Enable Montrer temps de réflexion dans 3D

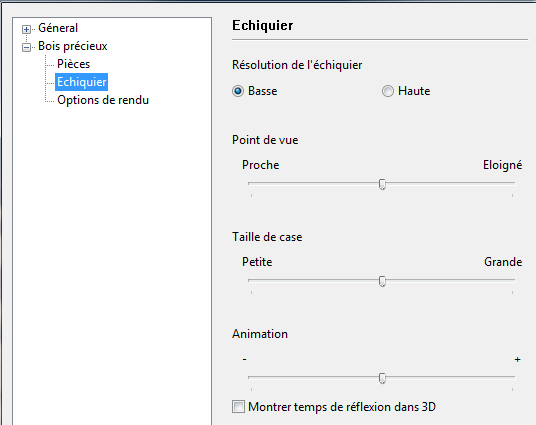[238, 407]
